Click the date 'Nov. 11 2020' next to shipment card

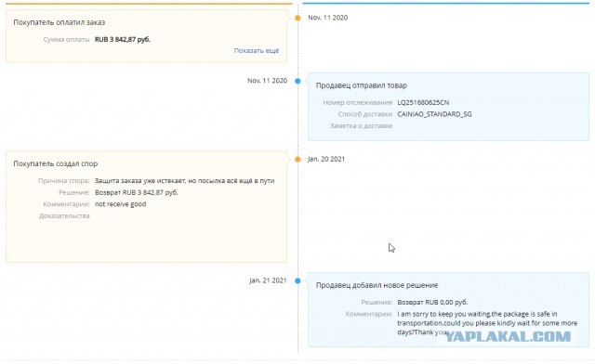point(267,81)
